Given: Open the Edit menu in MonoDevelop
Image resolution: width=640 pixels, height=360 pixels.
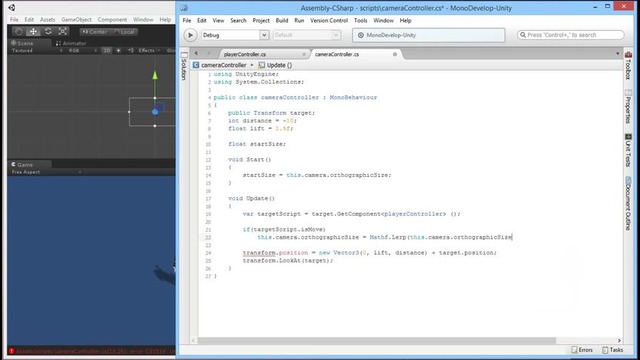Looking at the screenshot, I should click(x=202, y=20).
